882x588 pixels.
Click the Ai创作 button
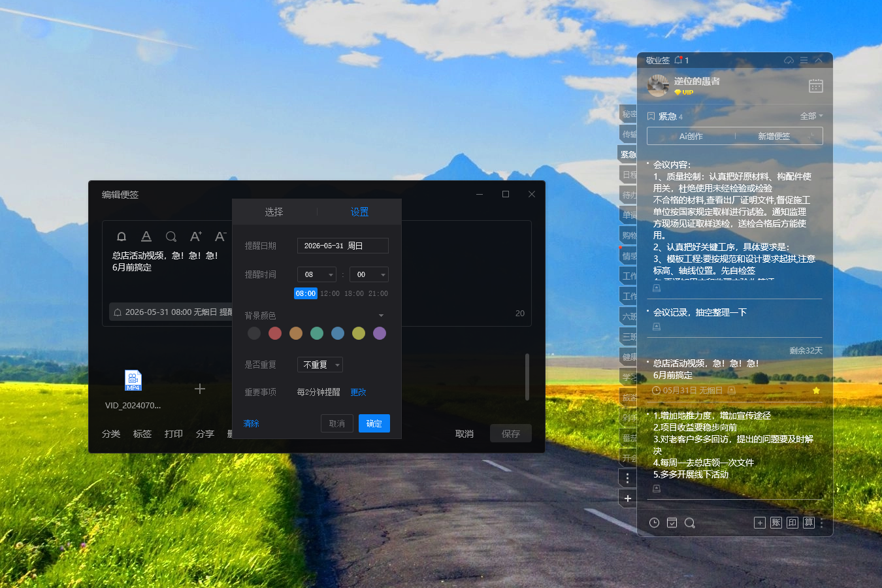pyautogui.click(x=691, y=136)
